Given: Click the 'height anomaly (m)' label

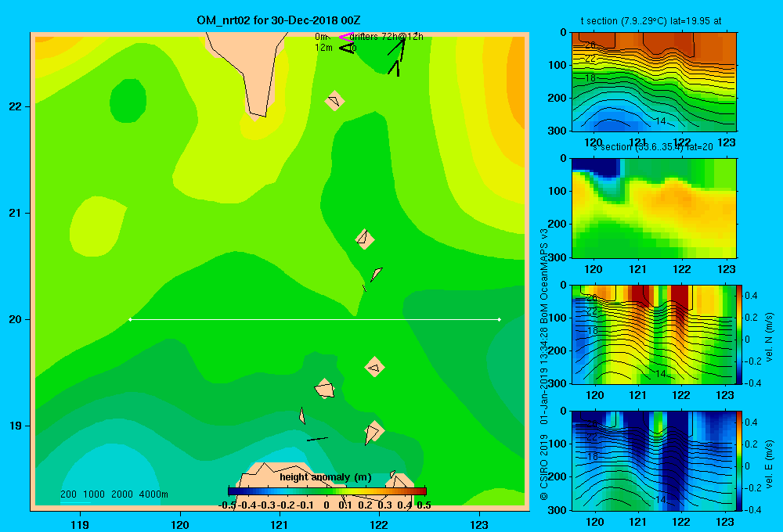Looking at the screenshot, I should coord(326,477).
